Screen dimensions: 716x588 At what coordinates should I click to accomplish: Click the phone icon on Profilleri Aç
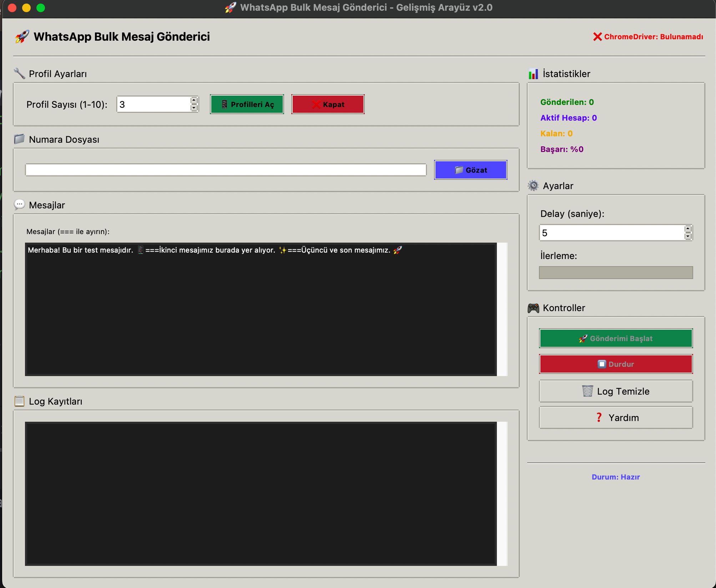224,104
